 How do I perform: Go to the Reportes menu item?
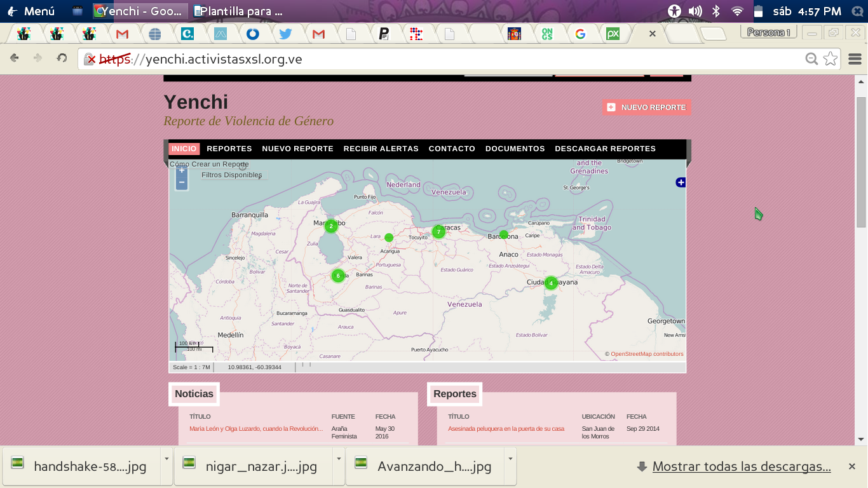click(x=229, y=149)
